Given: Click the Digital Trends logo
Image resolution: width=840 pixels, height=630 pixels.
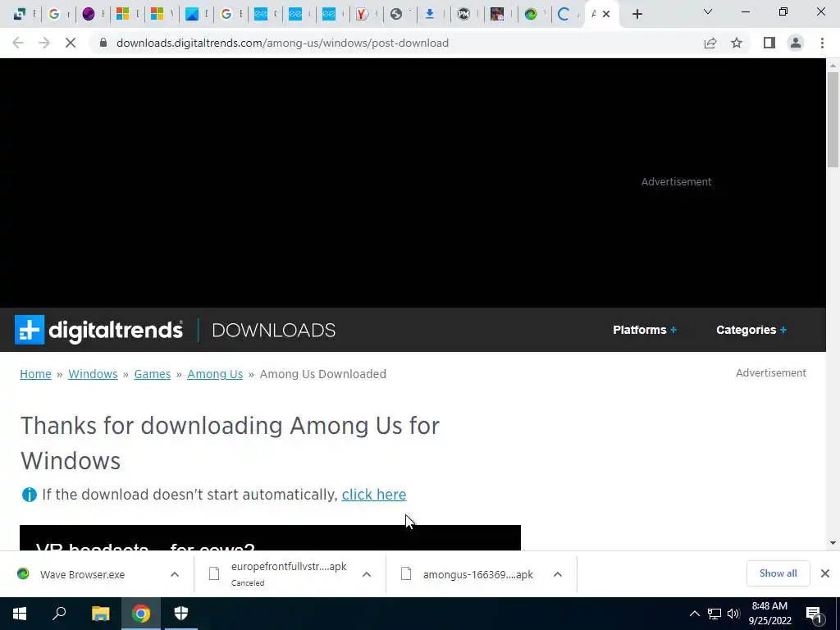Looking at the screenshot, I should click(98, 330).
